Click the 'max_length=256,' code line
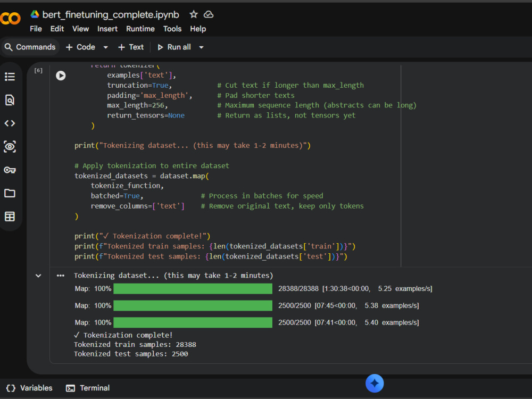Image resolution: width=532 pixels, height=399 pixels. click(137, 105)
